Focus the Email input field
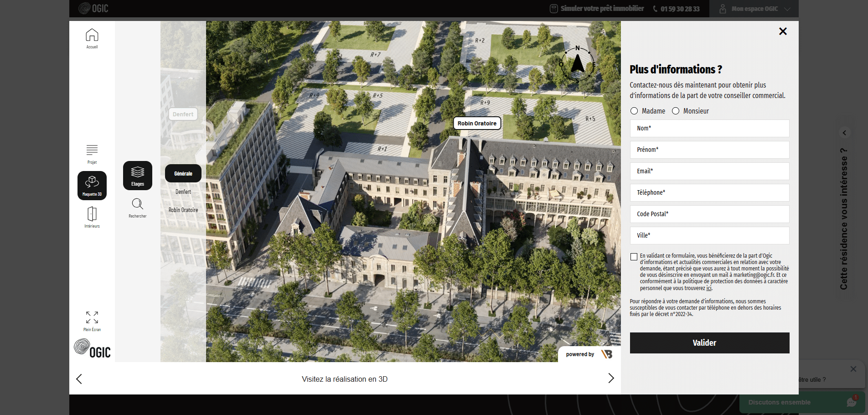 click(x=709, y=171)
